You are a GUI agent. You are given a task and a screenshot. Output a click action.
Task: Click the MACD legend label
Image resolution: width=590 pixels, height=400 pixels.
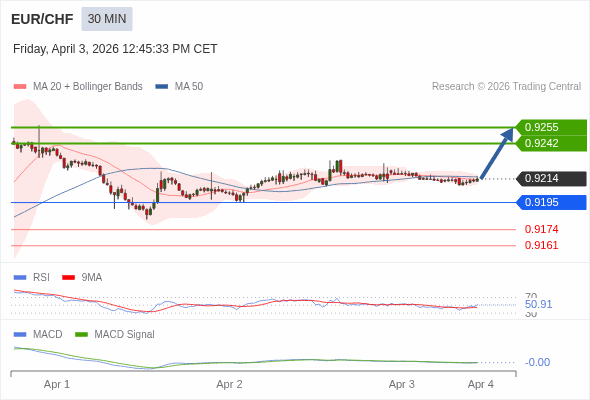47,335
